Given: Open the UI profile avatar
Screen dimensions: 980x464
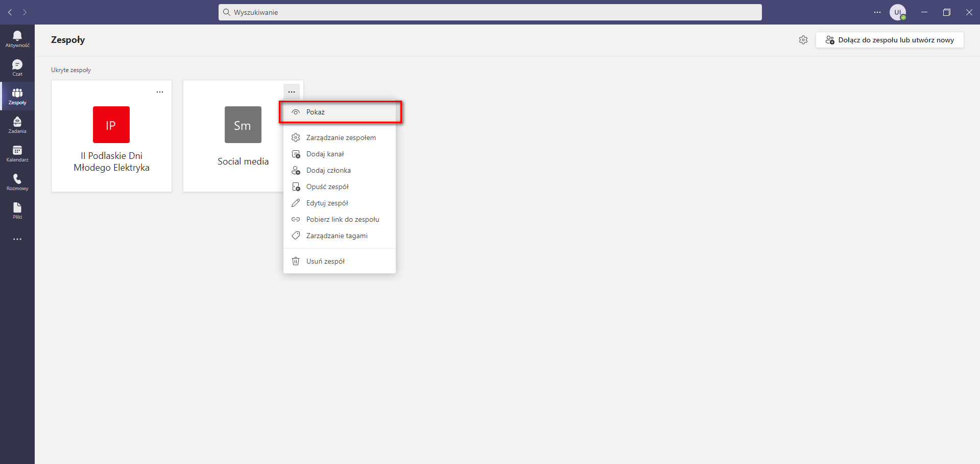Looking at the screenshot, I should pos(898,12).
